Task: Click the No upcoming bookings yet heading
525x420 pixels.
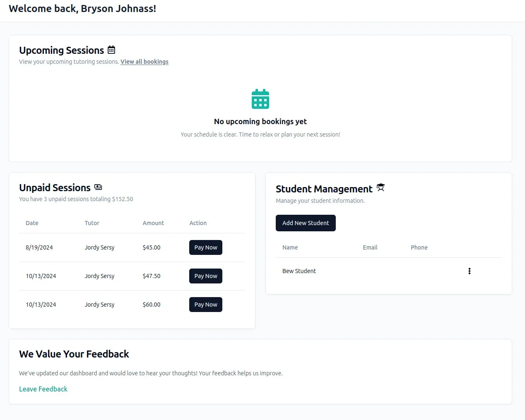Action: coord(260,122)
